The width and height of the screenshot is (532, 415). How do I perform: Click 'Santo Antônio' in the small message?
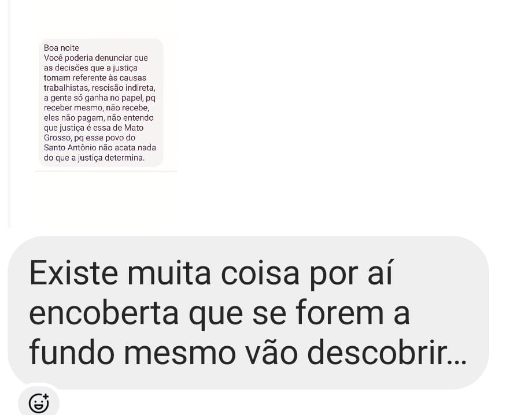click(x=69, y=147)
